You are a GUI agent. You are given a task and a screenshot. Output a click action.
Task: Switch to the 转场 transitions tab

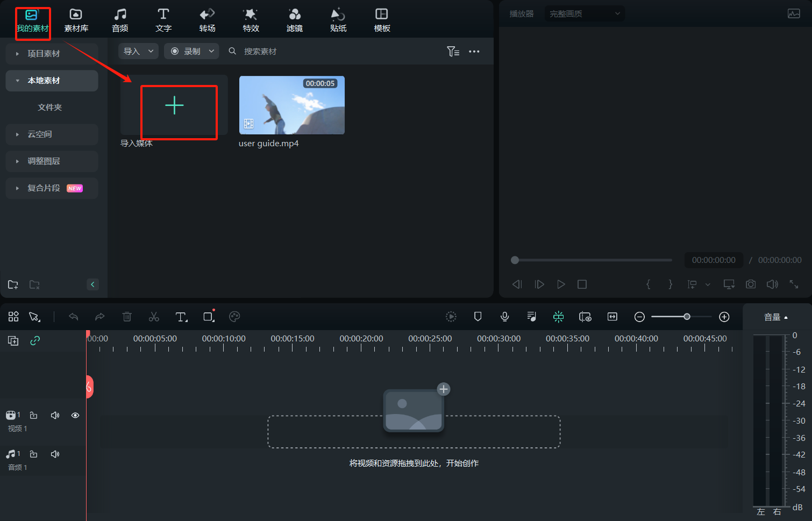click(207, 20)
